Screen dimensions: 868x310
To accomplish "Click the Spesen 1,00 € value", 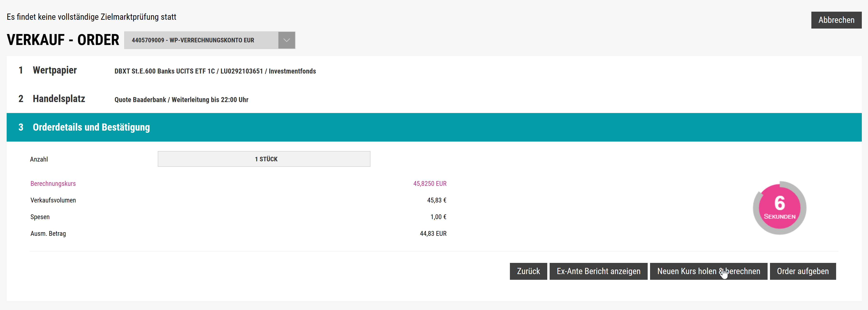I will click(438, 217).
